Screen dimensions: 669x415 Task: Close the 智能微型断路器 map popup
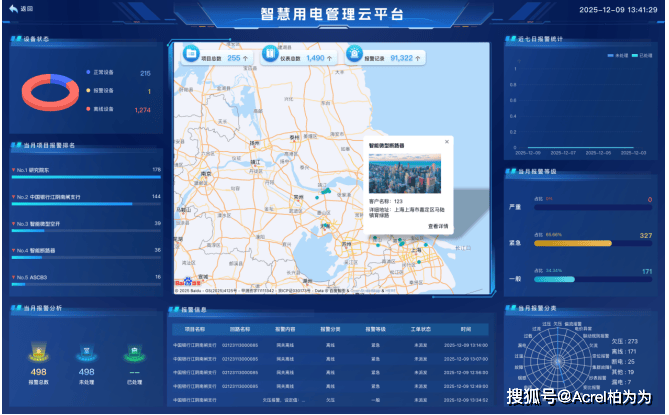pyautogui.click(x=447, y=142)
